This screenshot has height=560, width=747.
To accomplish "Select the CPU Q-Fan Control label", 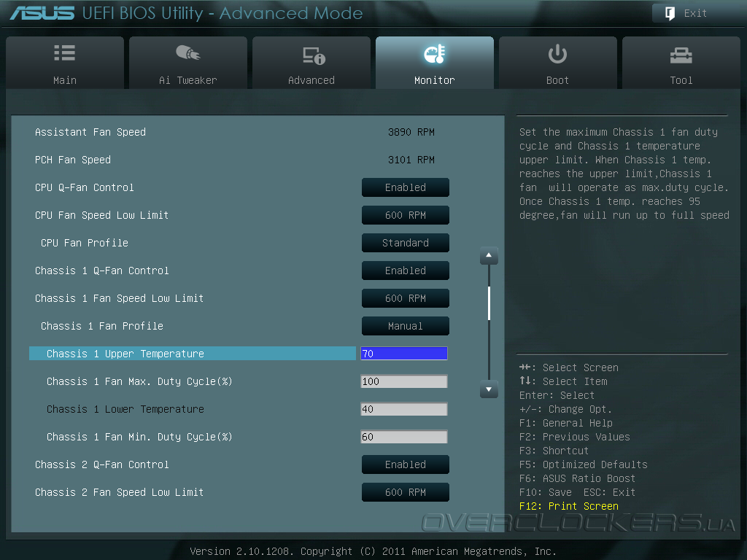I will click(x=85, y=187).
